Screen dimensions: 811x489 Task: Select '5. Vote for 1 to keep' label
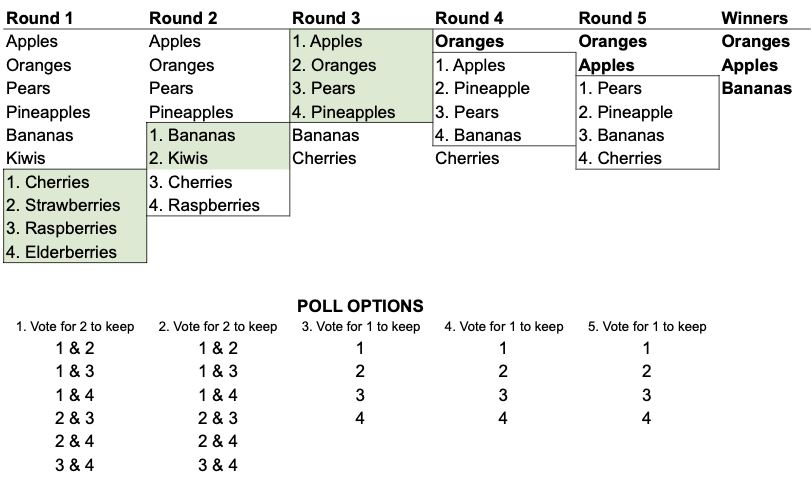(x=647, y=327)
